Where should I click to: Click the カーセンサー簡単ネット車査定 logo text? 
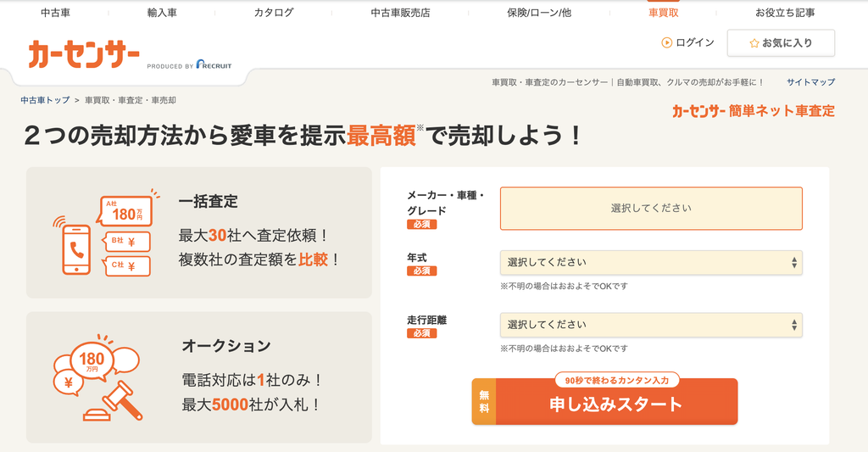tap(754, 111)
